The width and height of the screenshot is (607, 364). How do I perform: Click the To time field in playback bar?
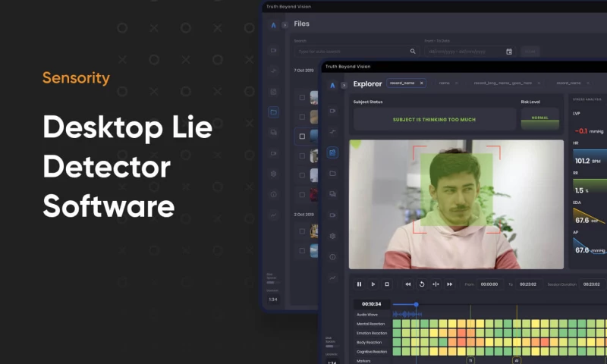coord(528,284)
